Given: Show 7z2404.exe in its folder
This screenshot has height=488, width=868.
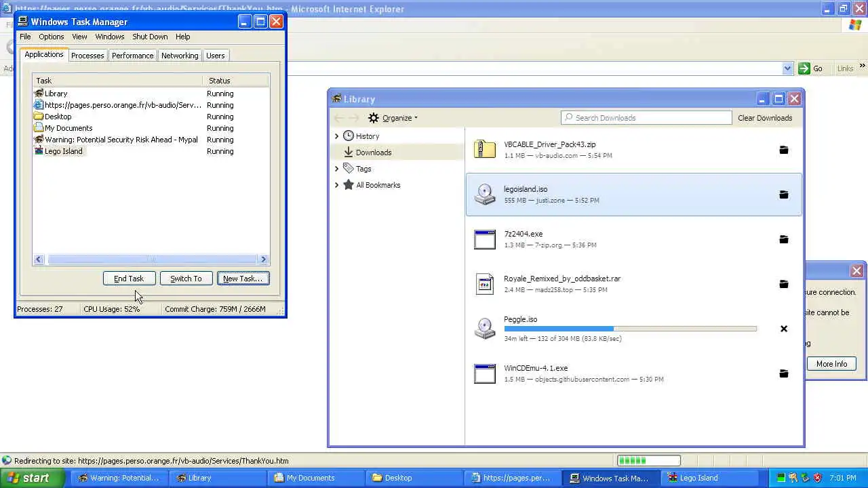Looking at the screenshot, I should 783,239.
